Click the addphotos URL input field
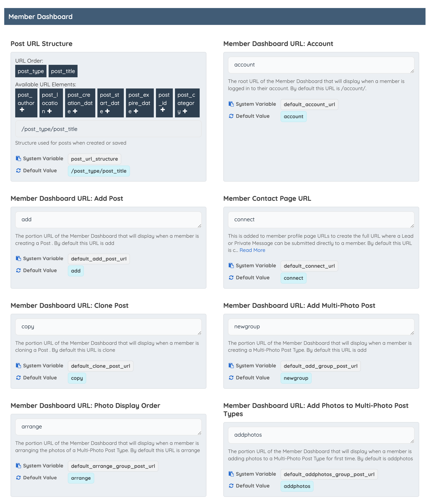 pyautogui.click(x=321, y=435)
